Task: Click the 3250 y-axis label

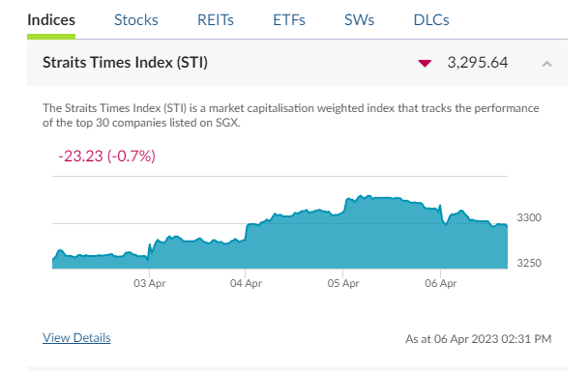Action: coord(529,263)
